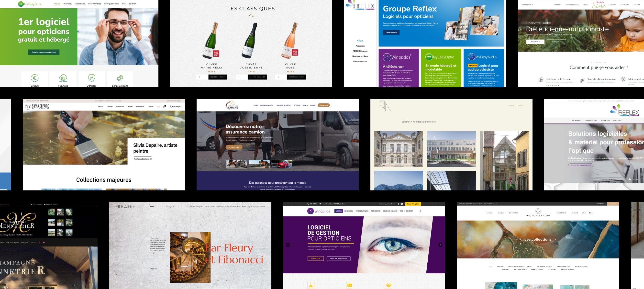Open the 'Partager' share menu on Ferafer
This screenshot has height=289, width=644.
pos(170,207)
